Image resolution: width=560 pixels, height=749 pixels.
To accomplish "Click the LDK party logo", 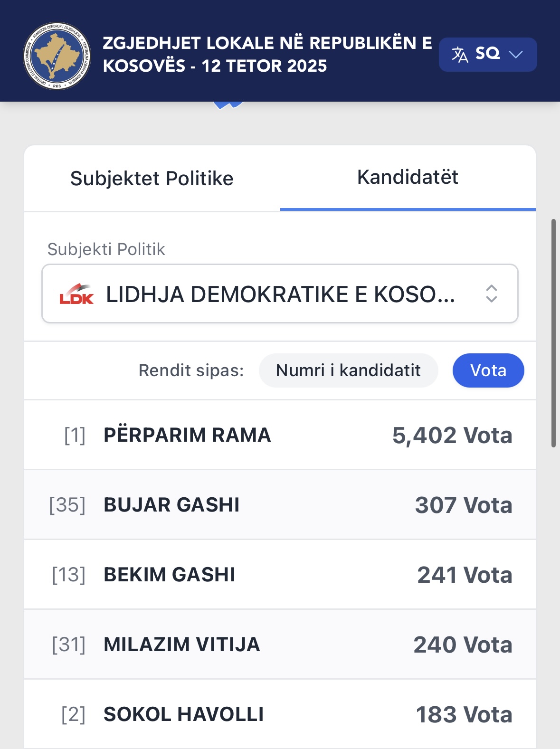I will (76, 294).
